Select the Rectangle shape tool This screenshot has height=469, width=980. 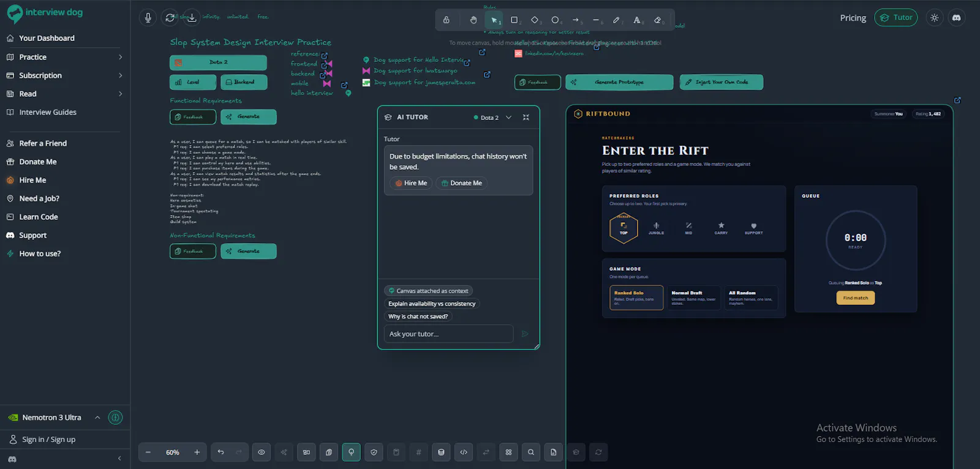[514, 20]
